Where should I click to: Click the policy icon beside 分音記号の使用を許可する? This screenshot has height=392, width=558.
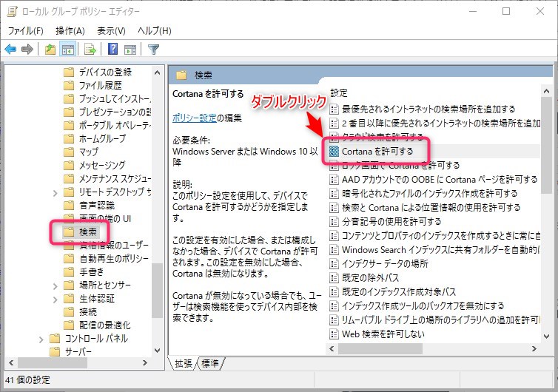point(334,222)
